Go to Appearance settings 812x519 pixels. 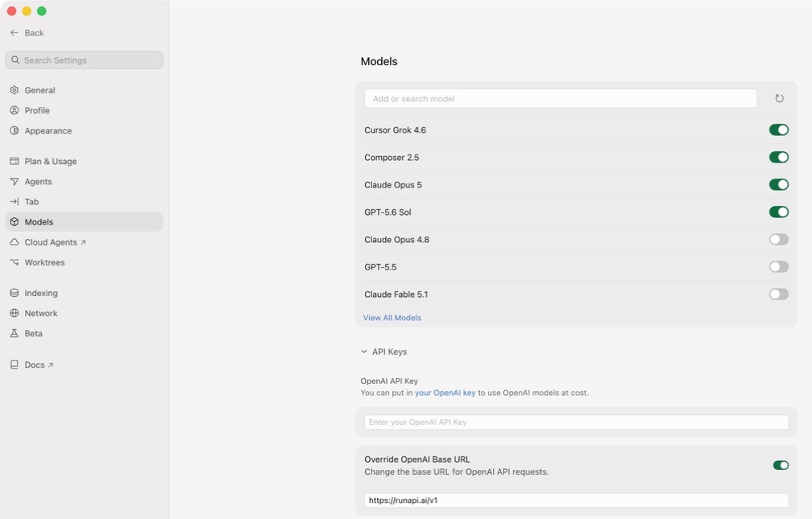point(84,130)
